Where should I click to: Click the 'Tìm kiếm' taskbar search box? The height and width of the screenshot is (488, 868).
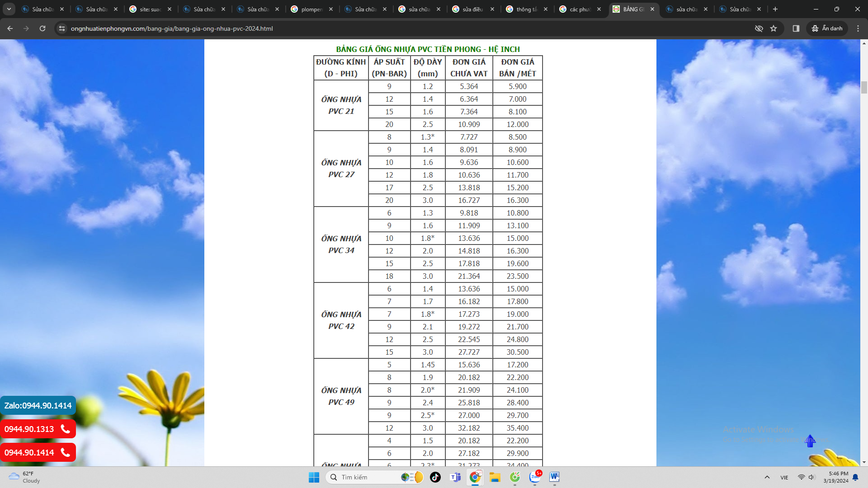click(x=374, y=477)
